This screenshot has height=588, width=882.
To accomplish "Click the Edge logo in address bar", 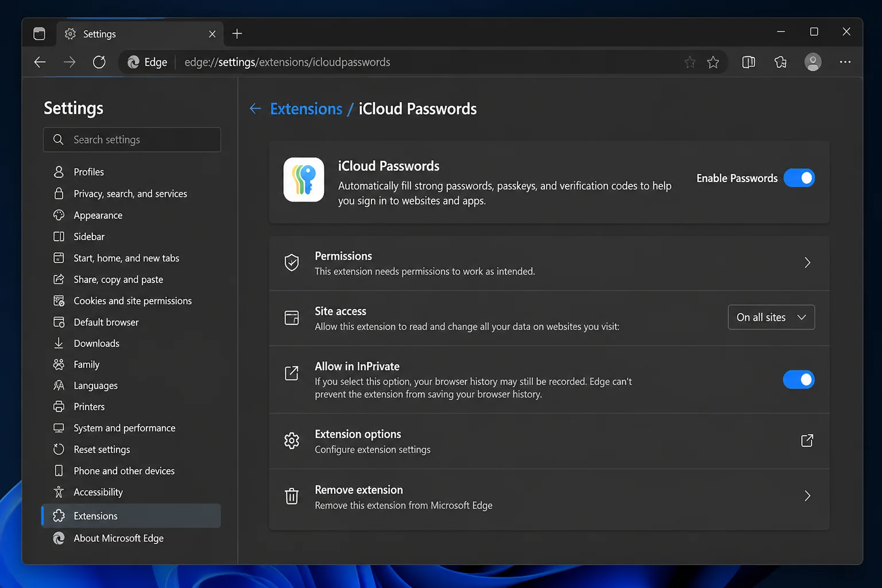I will point(133,62).
